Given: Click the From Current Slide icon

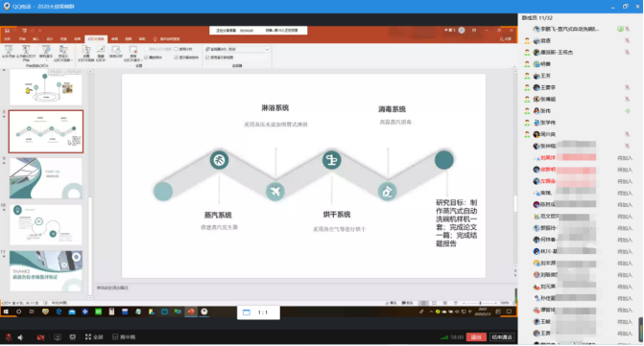Looking at the screenshot, I should tap(26, 54).
